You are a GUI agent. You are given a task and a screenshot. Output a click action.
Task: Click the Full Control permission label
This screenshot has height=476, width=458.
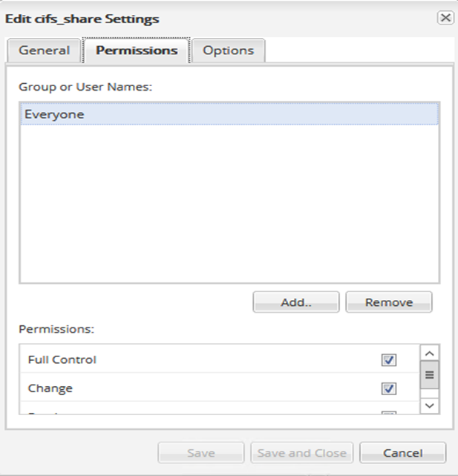tap(62, 360)
